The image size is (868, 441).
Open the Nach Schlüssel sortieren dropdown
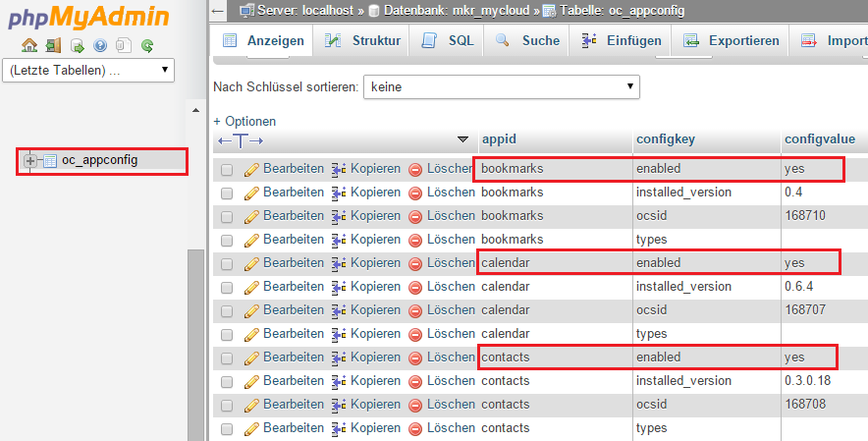(501, 87)
